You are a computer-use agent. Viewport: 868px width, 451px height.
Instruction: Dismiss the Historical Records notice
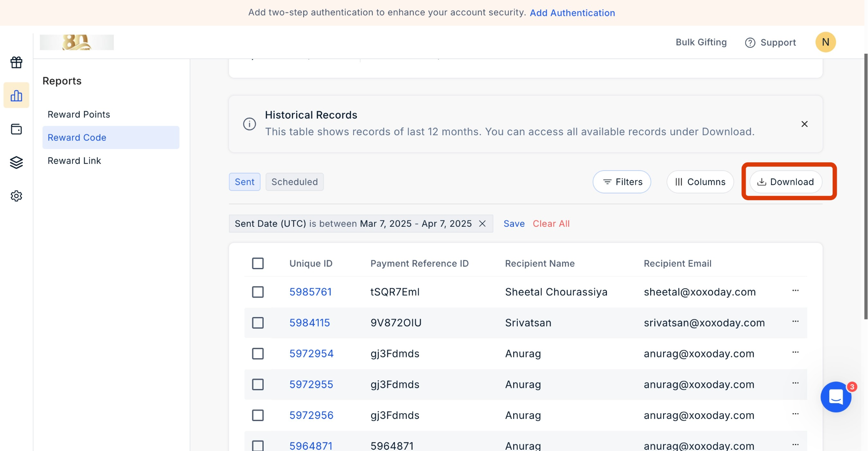tap(804, 124)
